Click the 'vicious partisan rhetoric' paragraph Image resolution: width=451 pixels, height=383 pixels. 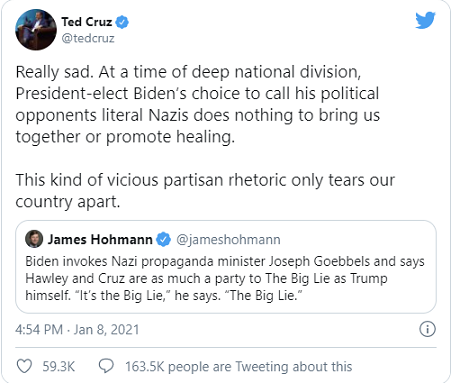point(205,191)
